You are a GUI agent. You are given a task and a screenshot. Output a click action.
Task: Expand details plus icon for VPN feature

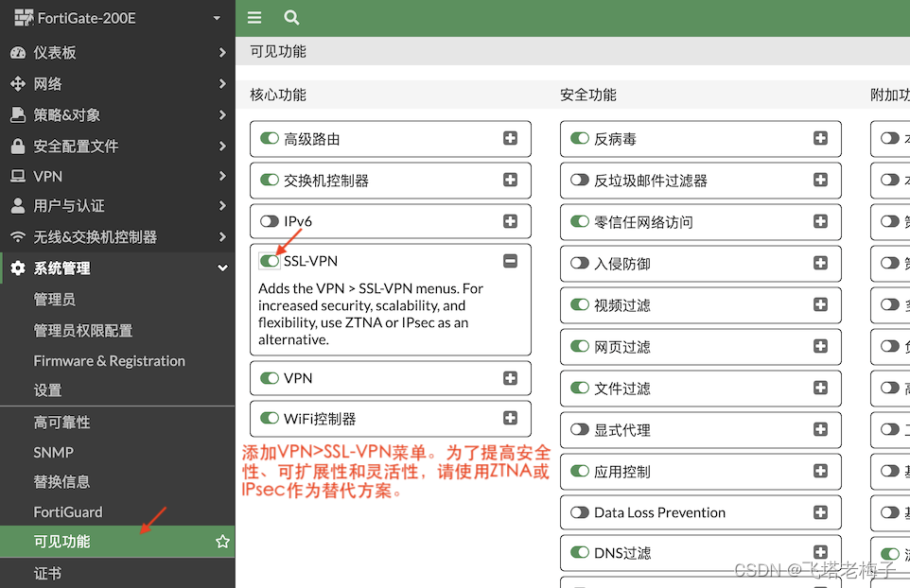click(x=510, y=378)
